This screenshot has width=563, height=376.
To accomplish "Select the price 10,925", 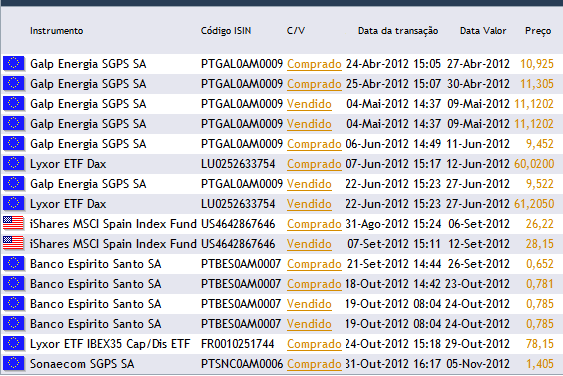I will click(537, 64).
